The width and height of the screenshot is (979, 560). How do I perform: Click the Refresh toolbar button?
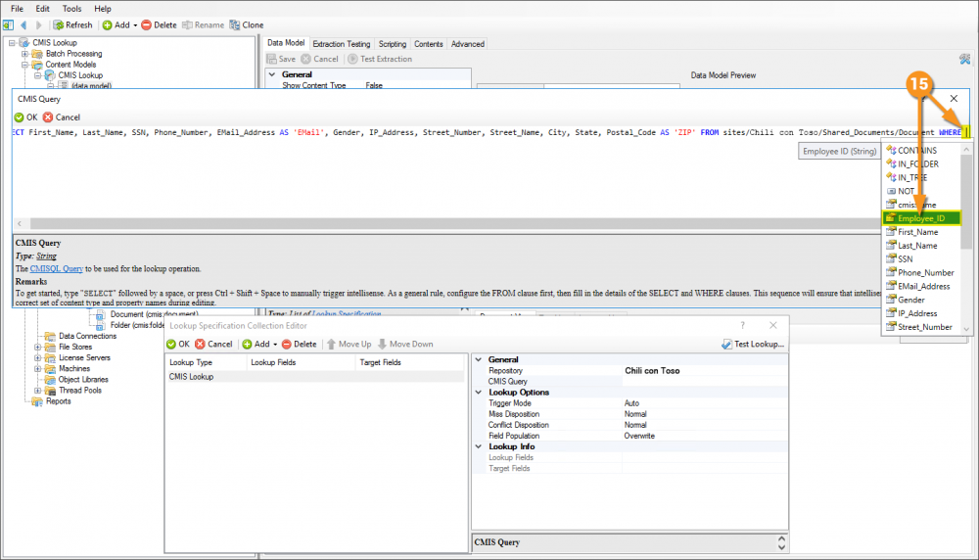(x=72, y=25)
